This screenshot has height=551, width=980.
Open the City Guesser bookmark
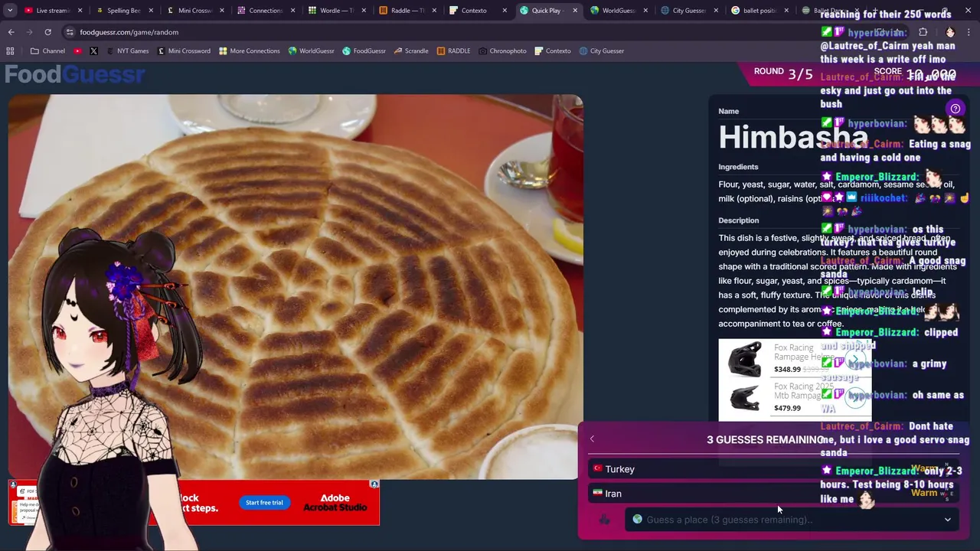pyautogui.click(x=601, y=51)
